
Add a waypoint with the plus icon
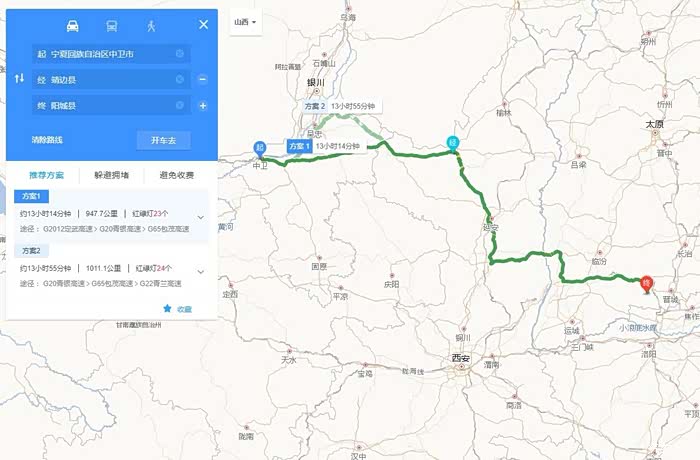coord(203,106)
